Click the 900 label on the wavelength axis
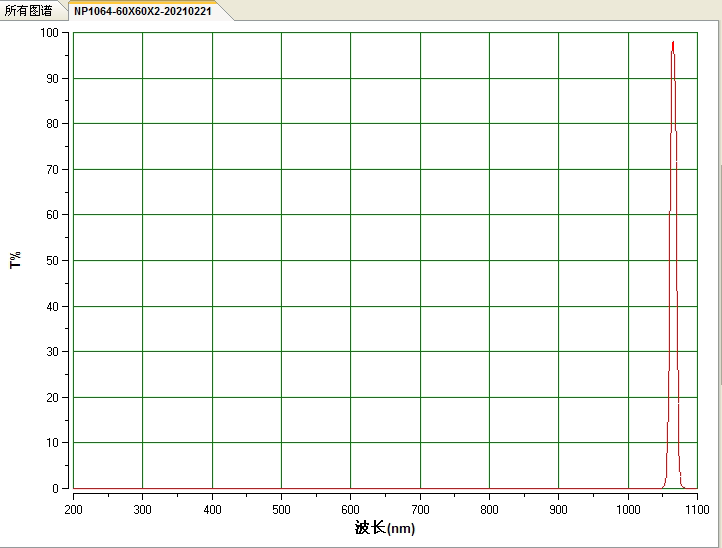Image resolution: width=722 pixels, height=548 pixels. (x=558, y=509)
